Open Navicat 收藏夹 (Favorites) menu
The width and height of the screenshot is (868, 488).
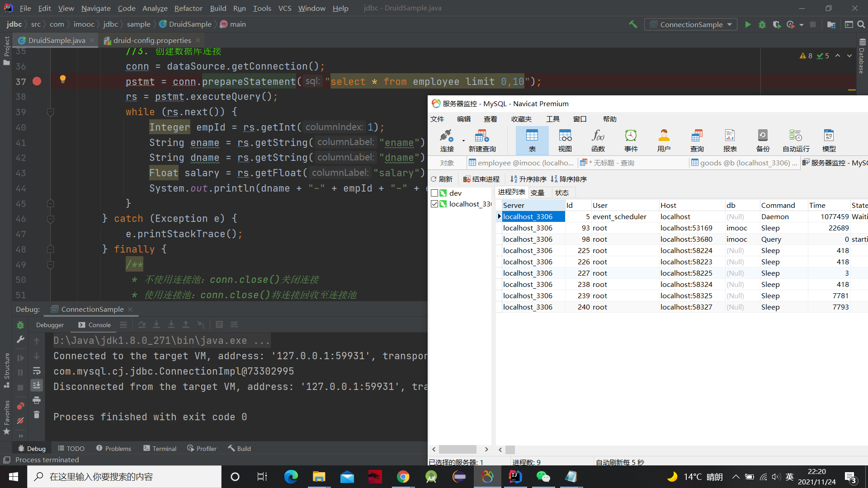(x=521, y=119)
